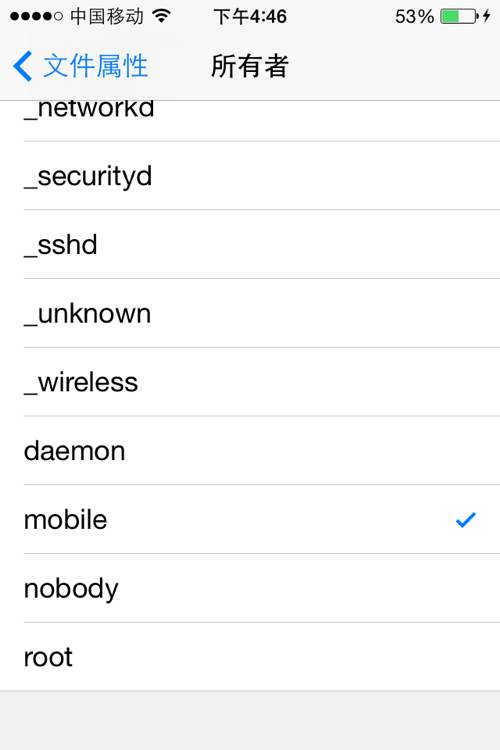The height and width of the screenshot is (750, 500).
Task: Select the mobile owner row
Action: (250, 519)
